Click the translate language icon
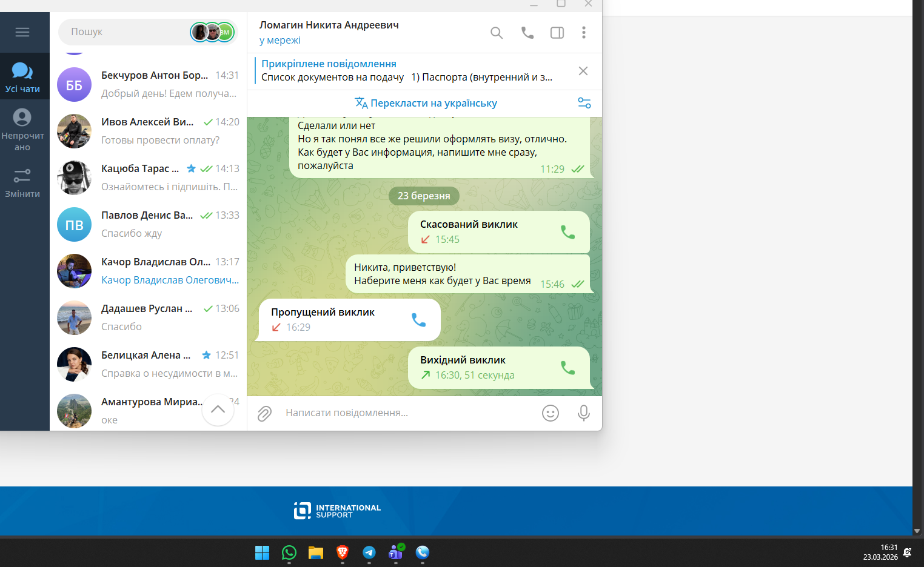 pos(361,103)
